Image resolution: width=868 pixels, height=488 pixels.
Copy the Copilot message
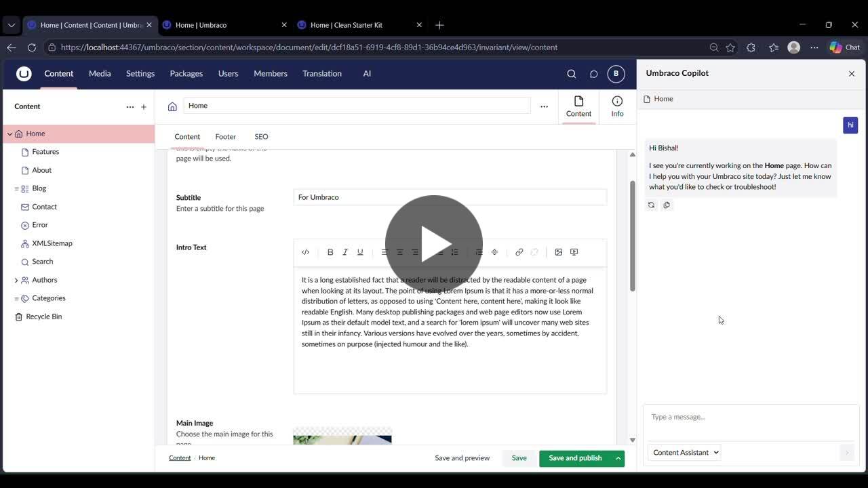coord(667,205)
